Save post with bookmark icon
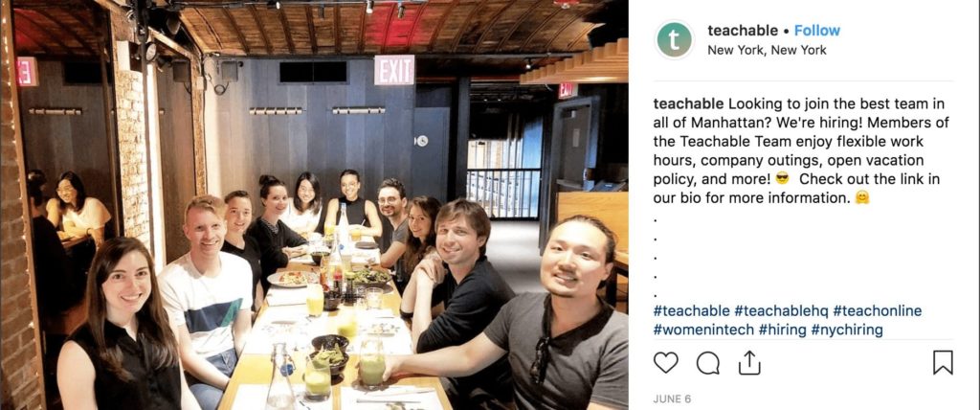Viewport: 980px width, 410px height. click(943, 362)
